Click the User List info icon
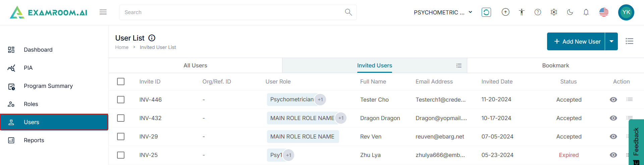Image resolution: width=644 pixels, height=165 pixels. pyautogui.click(x=152, y=38)
